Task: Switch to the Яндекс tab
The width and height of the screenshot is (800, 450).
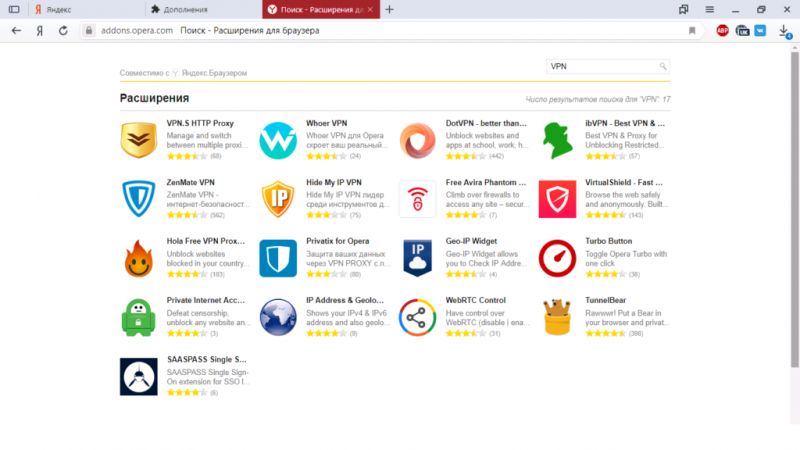Action: click(87, 9)
